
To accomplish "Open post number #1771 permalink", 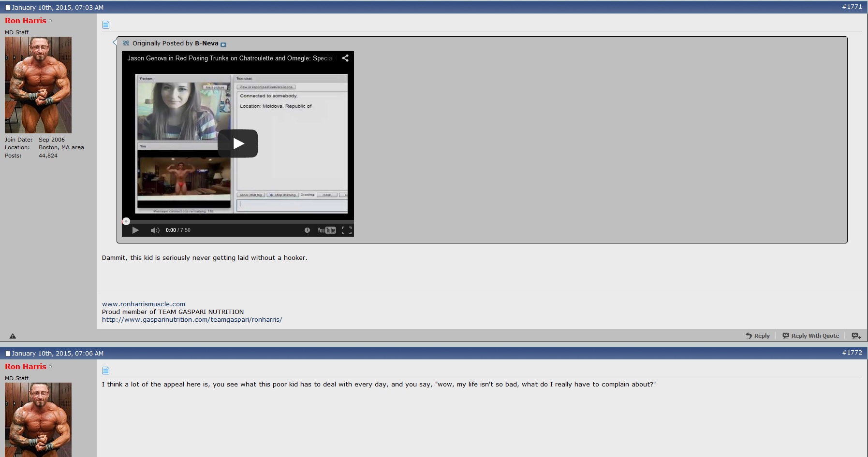I will [852, 7].
